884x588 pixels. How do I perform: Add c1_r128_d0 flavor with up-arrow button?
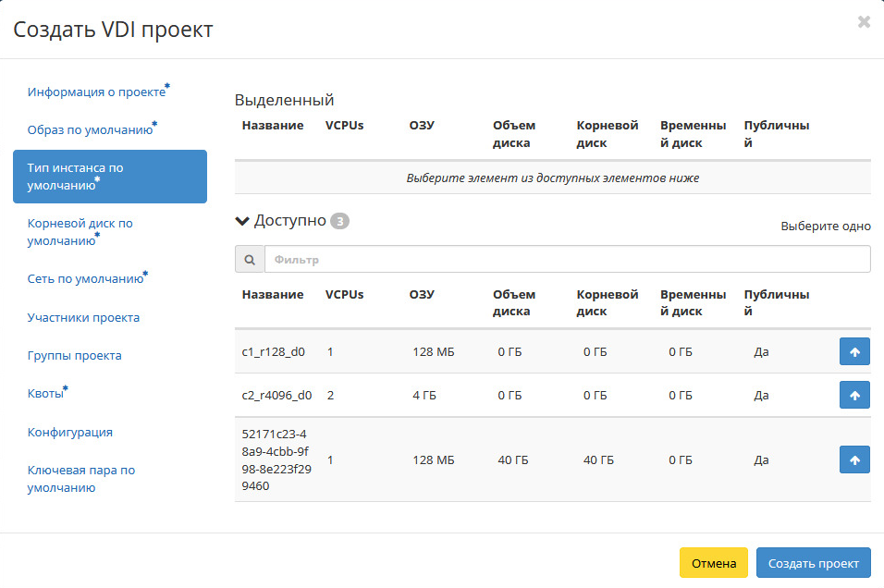(853, 351)
